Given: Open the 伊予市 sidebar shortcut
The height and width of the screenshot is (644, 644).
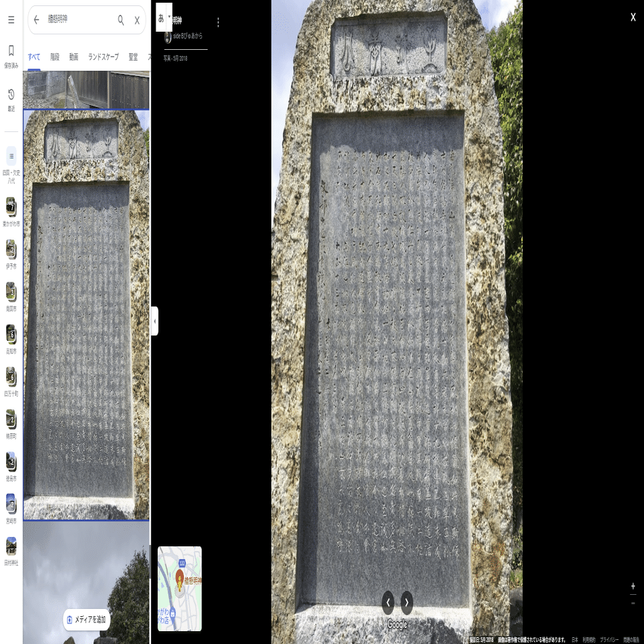Looking at the screenshot, I should (x=11, y=254).
